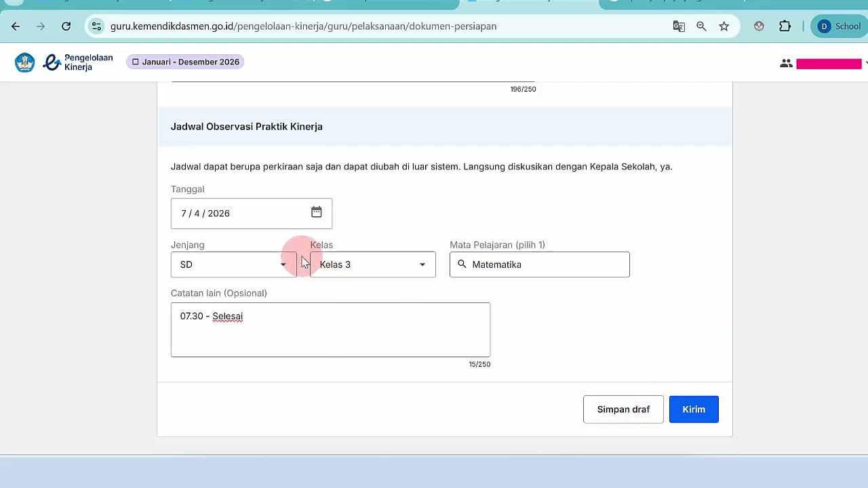Image resolution: width=868 pixels, height=488 pixels.
Task: Bookmark this page with the star icon
Action: tap(724, 26)
